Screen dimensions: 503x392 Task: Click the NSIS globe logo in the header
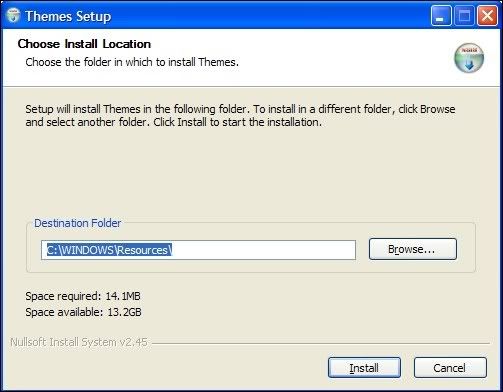469,58
